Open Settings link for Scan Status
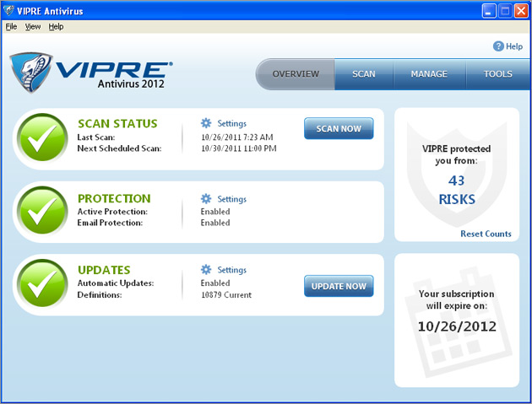This screenshot has width=532, height=404. pyautogui.click(x=231, y=123)
